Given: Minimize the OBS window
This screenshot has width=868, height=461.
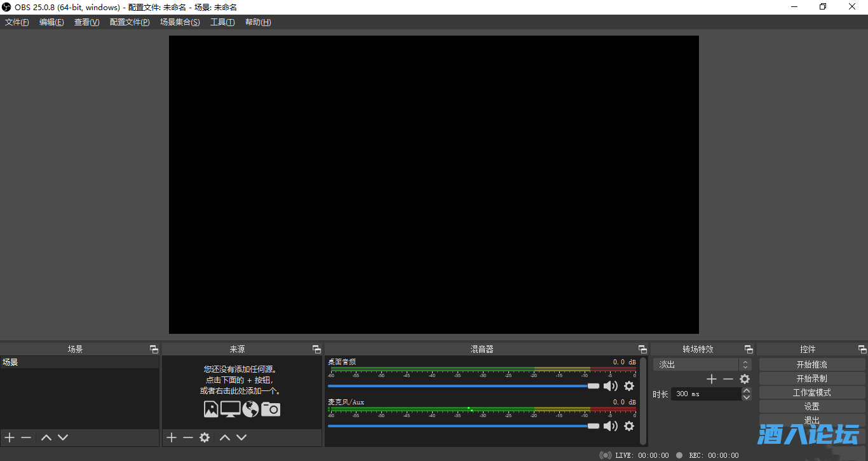Looking at the screenshot, I should coord(794,7).
